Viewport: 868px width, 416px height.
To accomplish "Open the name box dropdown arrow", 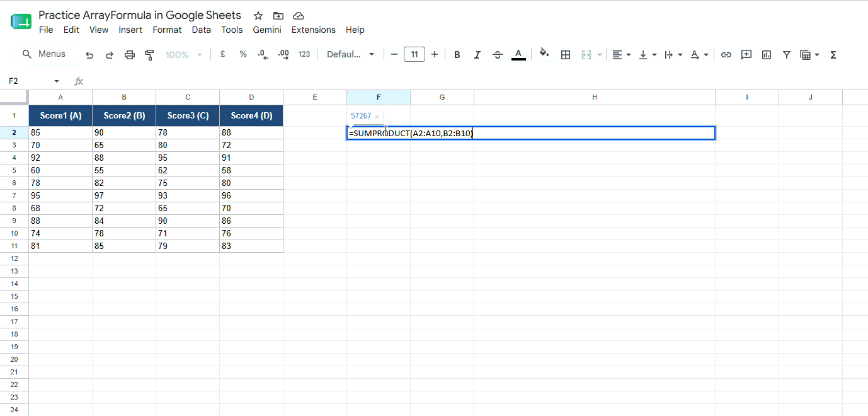I will pyautogui.click(x=57, y=81).
